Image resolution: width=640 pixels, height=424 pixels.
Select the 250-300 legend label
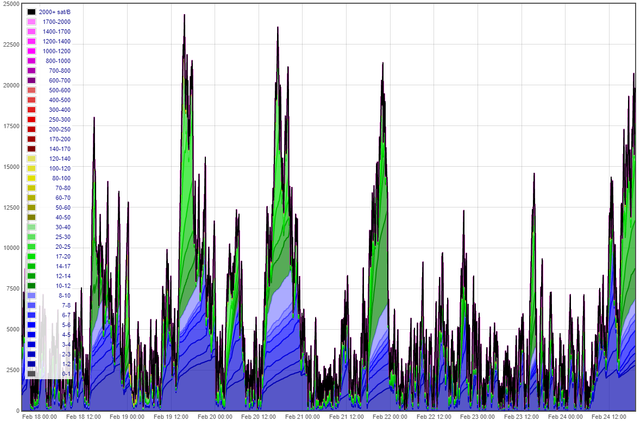coord(60,120)
